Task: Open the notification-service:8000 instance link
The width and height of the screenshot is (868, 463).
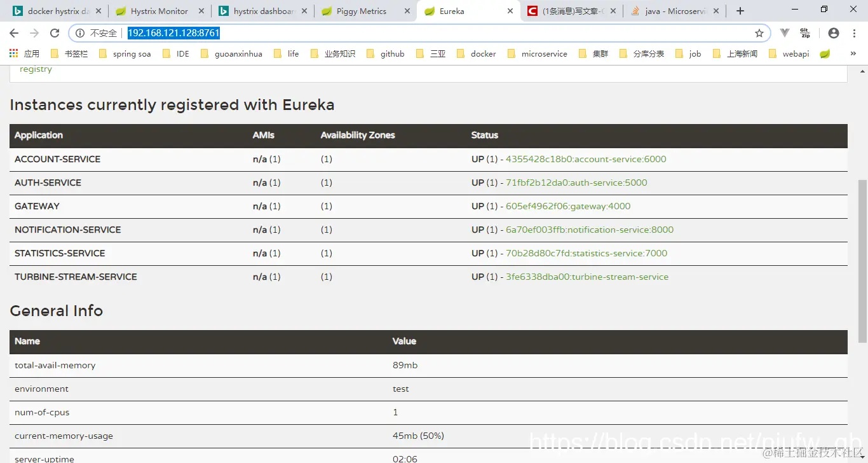Action: pos(590,230)
